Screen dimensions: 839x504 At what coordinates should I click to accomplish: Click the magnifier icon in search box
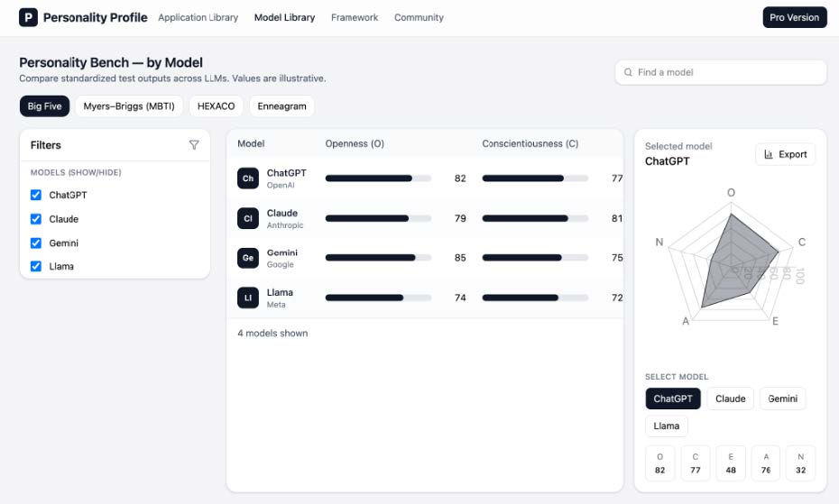pyautogui.click(x=628, y=72)
